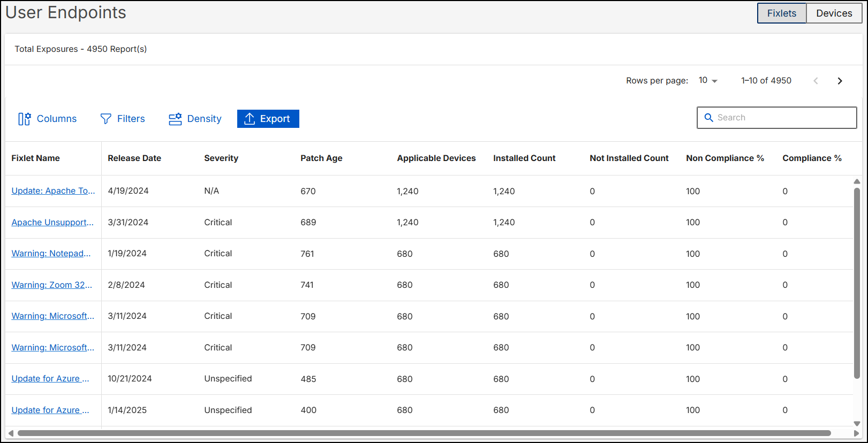Sort by Patch Age column header

pyautogui.click(x=321, y=158)
